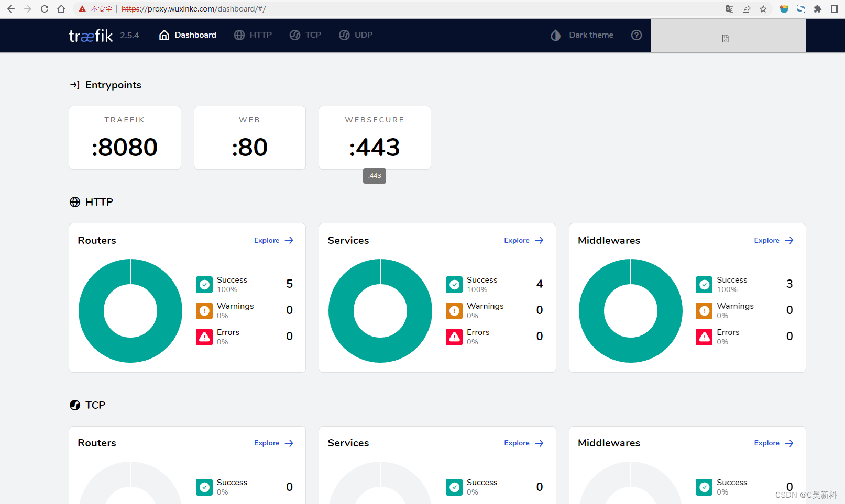
Task: Open the browser extensions puzzle icon
Action: click(818, 9)
